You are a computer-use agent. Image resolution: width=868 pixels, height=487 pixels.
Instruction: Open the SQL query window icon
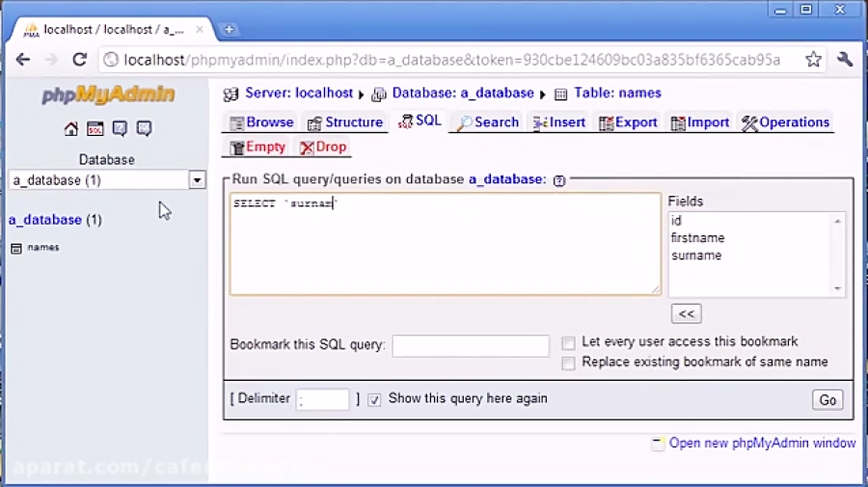click(95, 129)
